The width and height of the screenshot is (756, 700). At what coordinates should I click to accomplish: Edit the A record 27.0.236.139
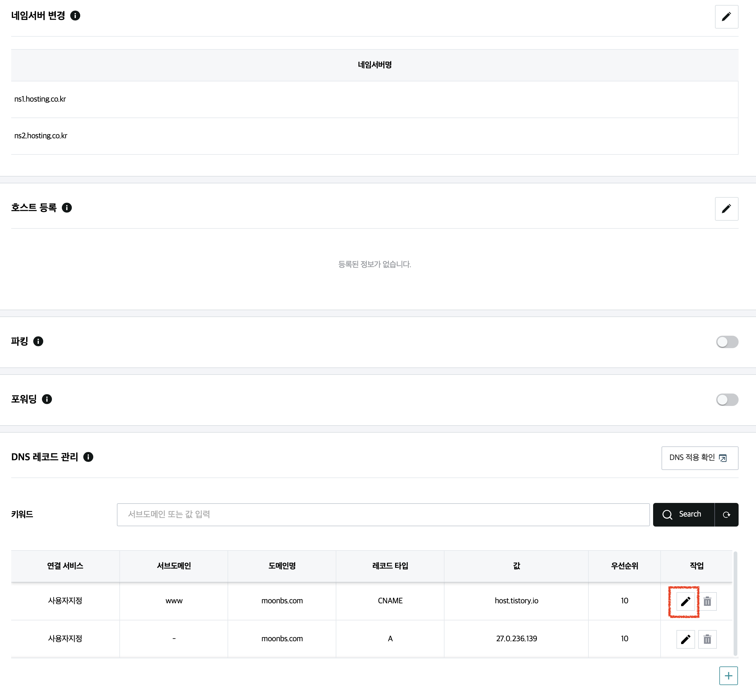pyautogui.click(x=685, y=639)
